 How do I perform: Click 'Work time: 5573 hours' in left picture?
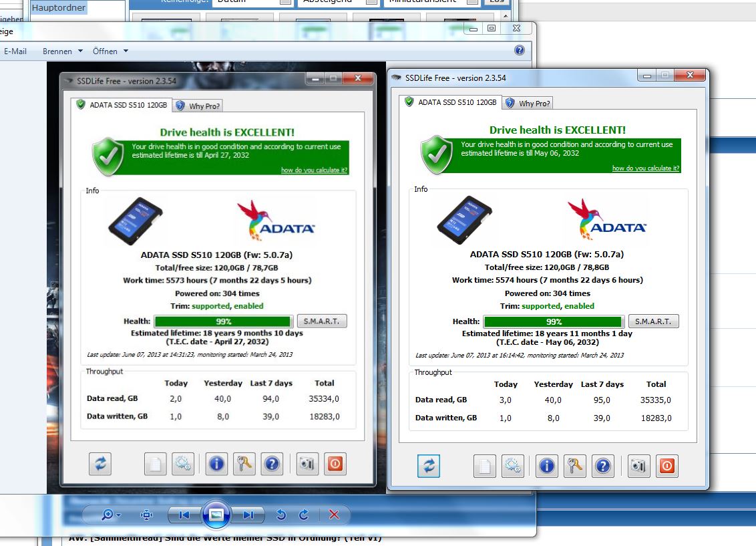click(x=217, y=280)
